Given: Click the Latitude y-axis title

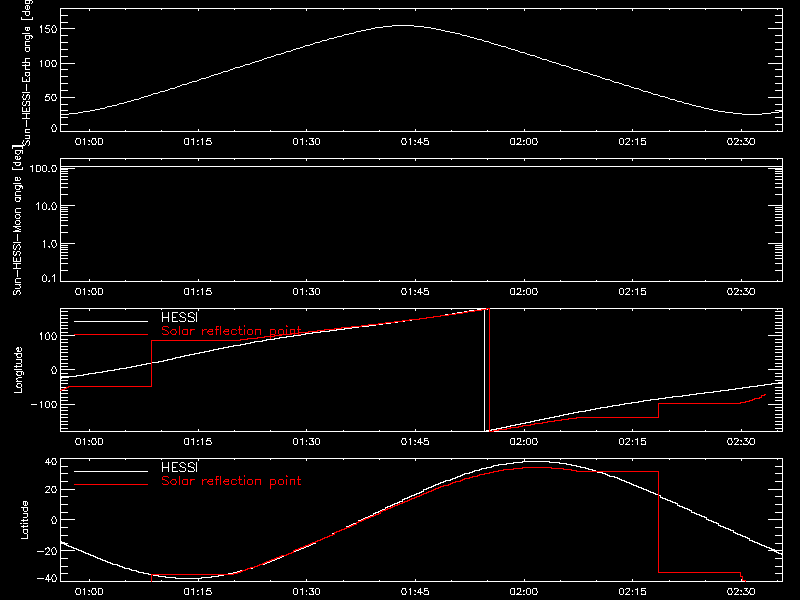Looking at the screenshot, I should 24,520.
